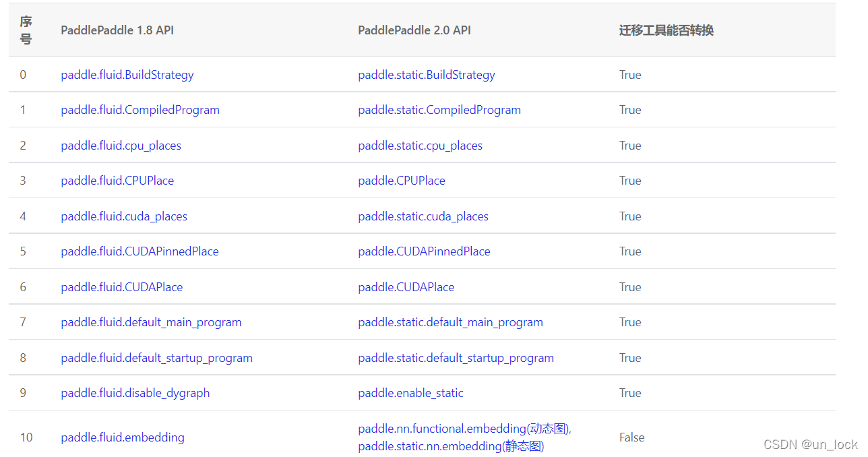Open the paddle.static.default_startup_program link
The width and height of the screenshot is (868, 457).
point(456,358)
